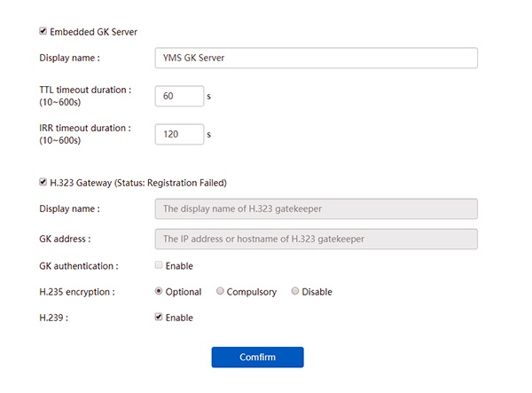Select Disable for H.235 encryption

[x=295, y=291]
